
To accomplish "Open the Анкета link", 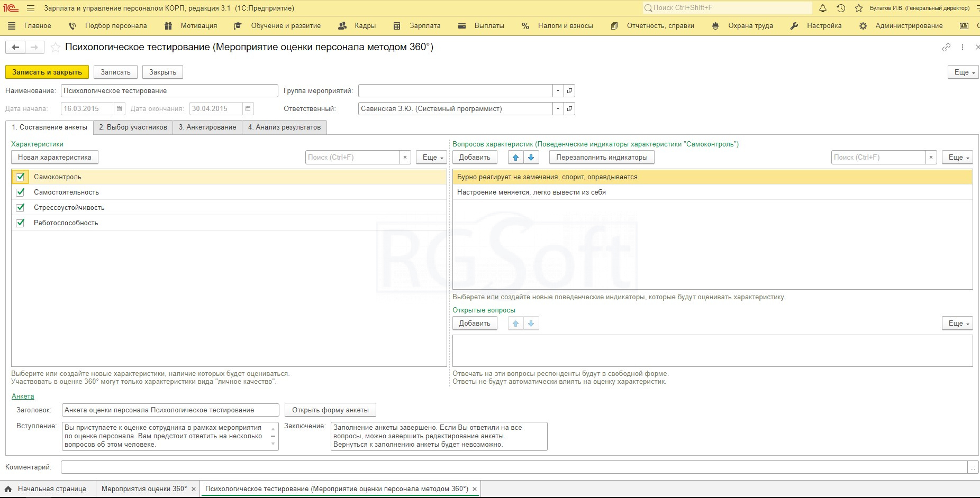I will click(x=23, y=396).
